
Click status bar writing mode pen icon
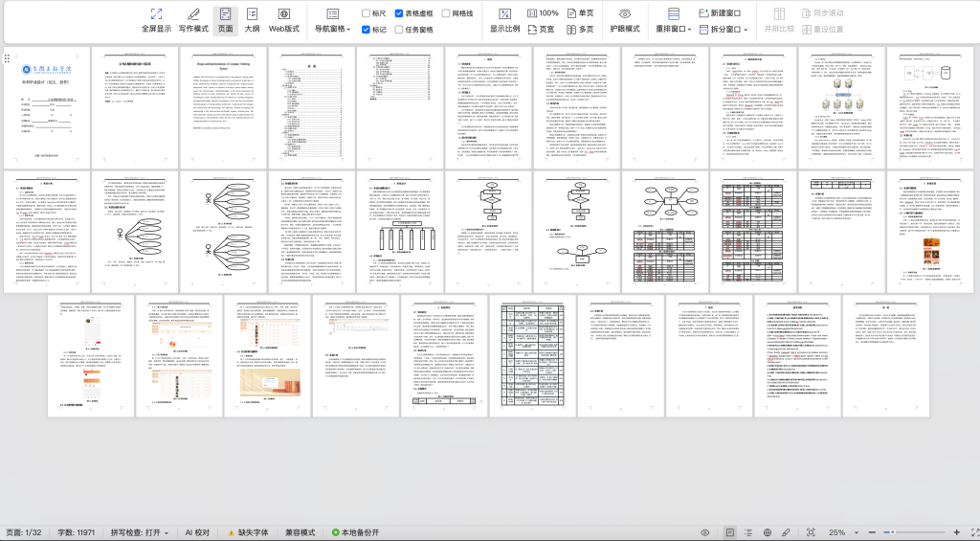tap(787, 533)
